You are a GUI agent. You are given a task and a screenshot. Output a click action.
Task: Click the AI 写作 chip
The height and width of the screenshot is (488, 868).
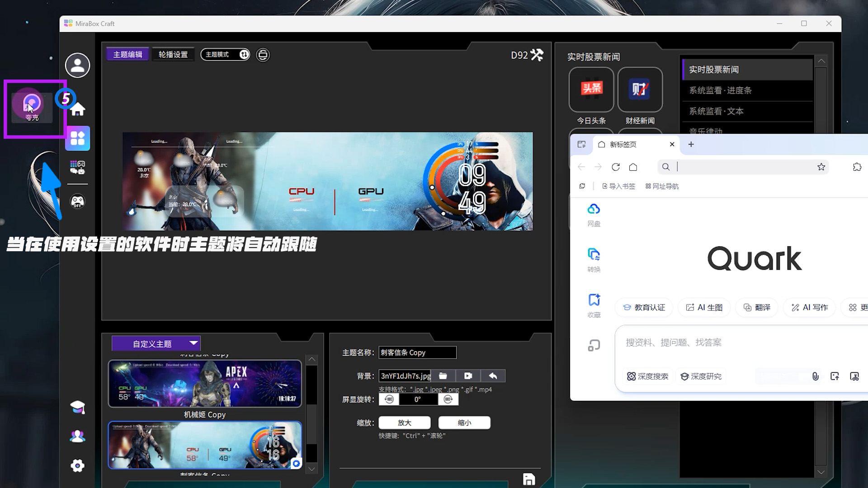[x=809, y=307]
